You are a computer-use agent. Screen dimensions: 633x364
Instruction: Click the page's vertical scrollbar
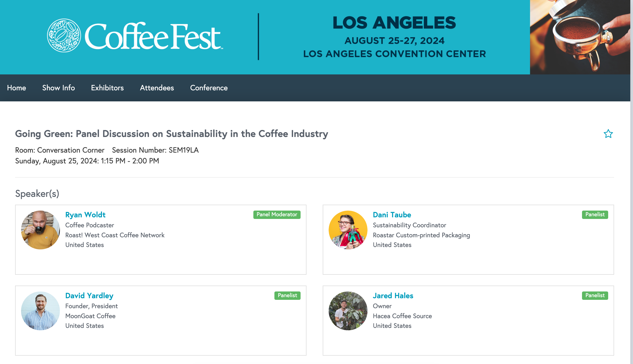[x=631, y=182]
